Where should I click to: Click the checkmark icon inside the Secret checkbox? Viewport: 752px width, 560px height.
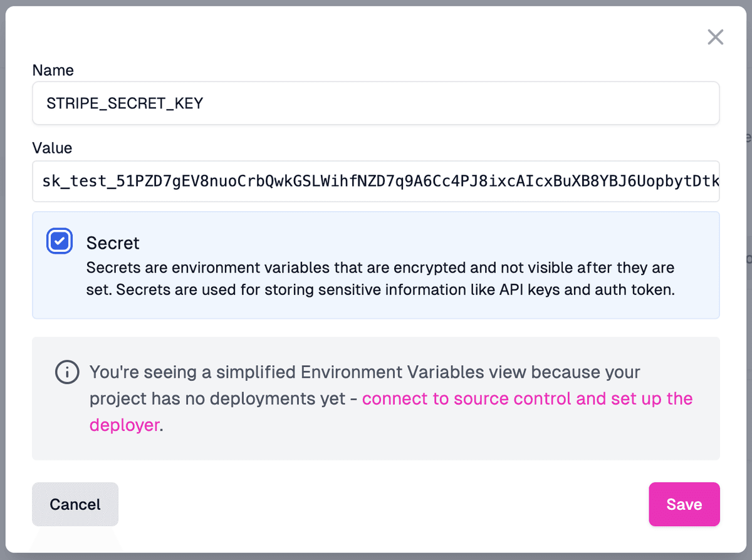[59, 241]
